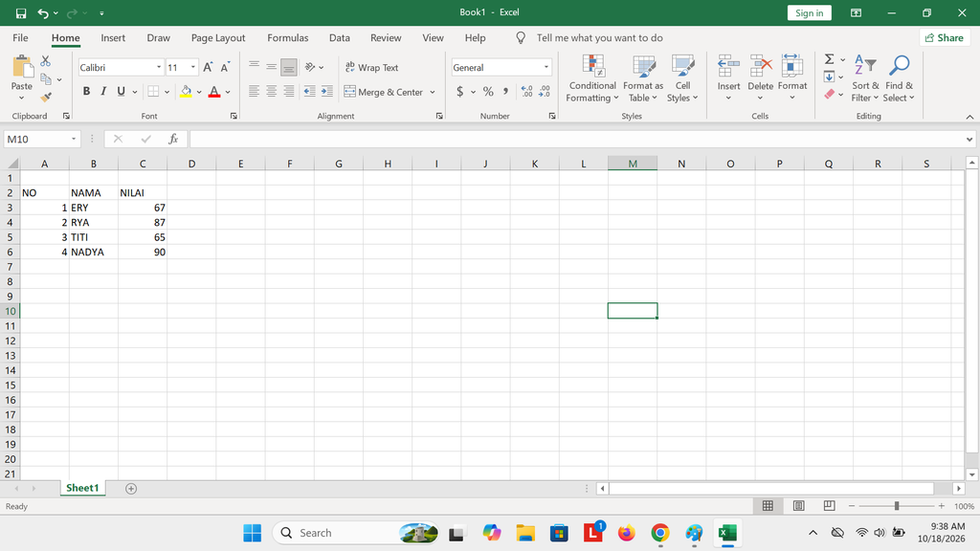Apply borders to selected cell
This screenshot has width=980, height=551.
tap(153, 92)
